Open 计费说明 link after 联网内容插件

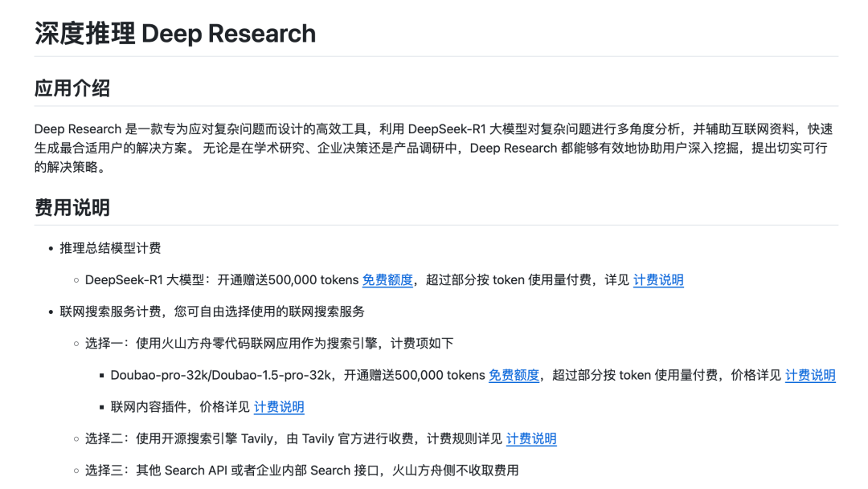tap(279, 407)
